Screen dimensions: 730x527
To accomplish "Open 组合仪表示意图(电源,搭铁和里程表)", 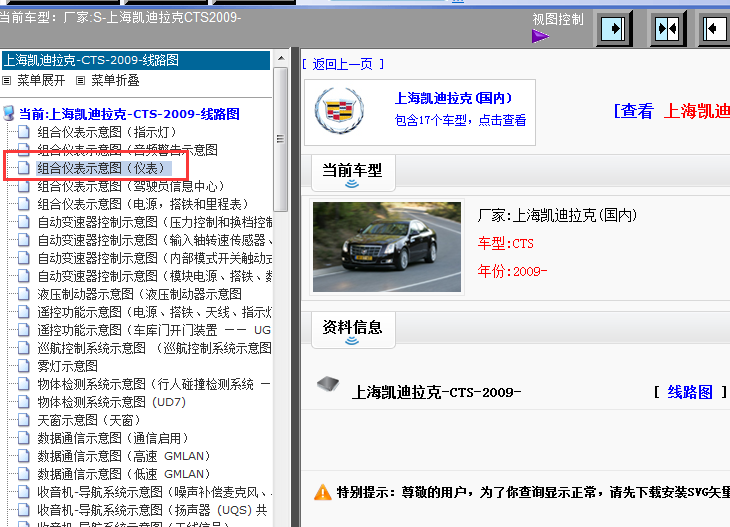I will [x=143, y=204].
